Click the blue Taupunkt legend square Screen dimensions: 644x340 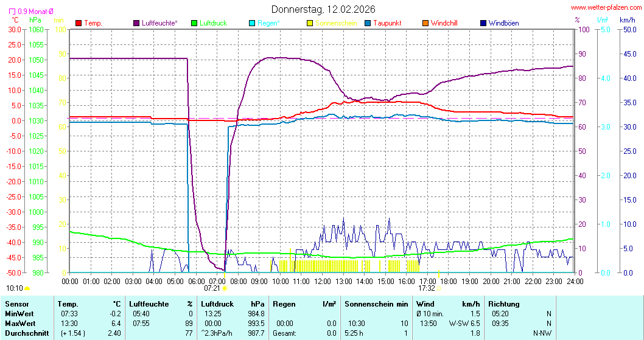[368, 23]
